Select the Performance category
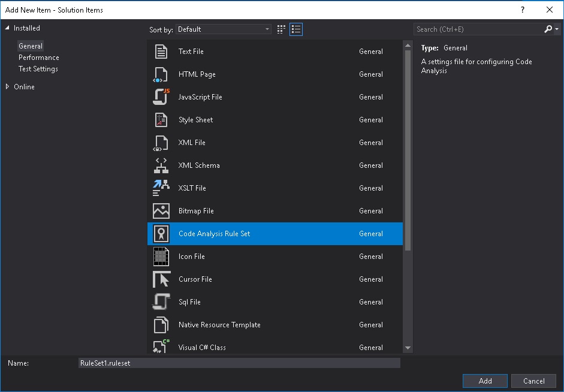 [x=38, y=57]
